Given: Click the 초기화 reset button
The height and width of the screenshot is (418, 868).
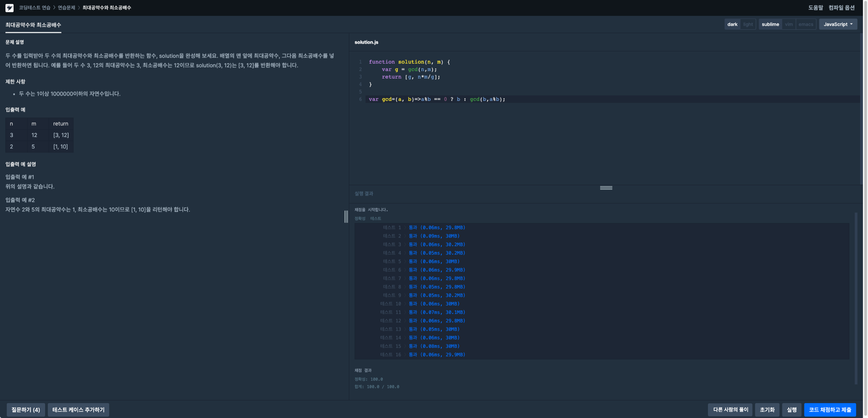Looking at the screenshot, I should (767, 410).
